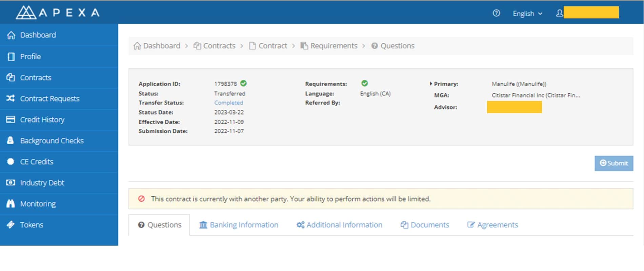Go to Contracts via breadcrumb text

219,46
